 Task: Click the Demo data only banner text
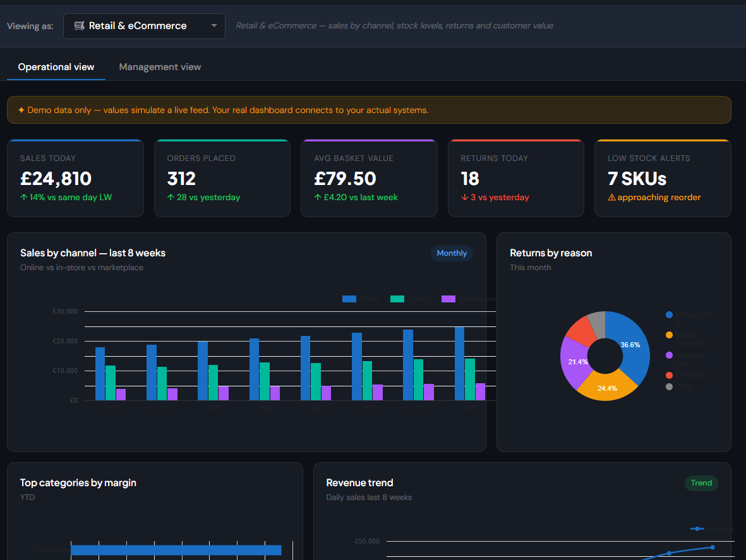(x=228, y=110)
